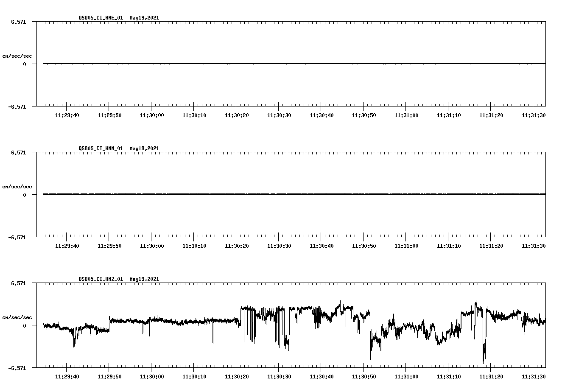
Task: Click the zero baseline label of HNZ plot
Action: click(24, 325)
